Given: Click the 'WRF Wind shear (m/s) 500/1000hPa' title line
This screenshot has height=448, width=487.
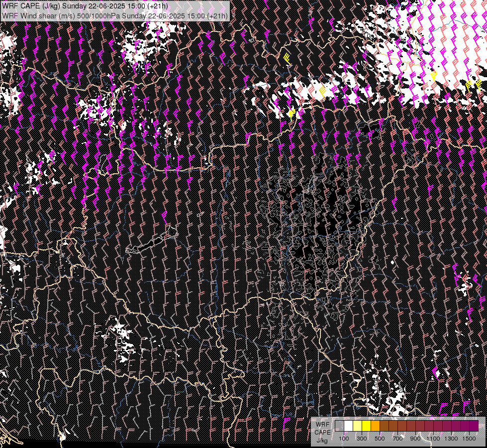Looking at the screenshot, I should click(x=114, y=15).
